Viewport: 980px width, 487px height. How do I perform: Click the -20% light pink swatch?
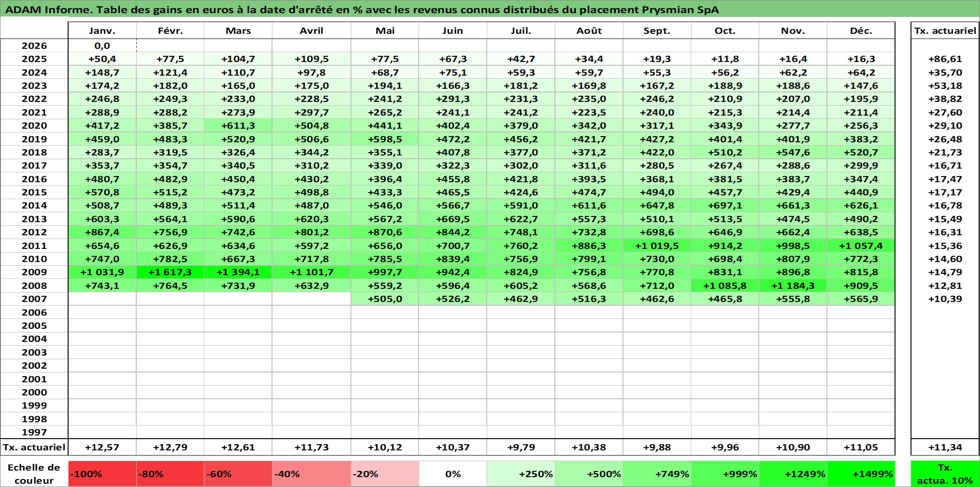point(385,474)
